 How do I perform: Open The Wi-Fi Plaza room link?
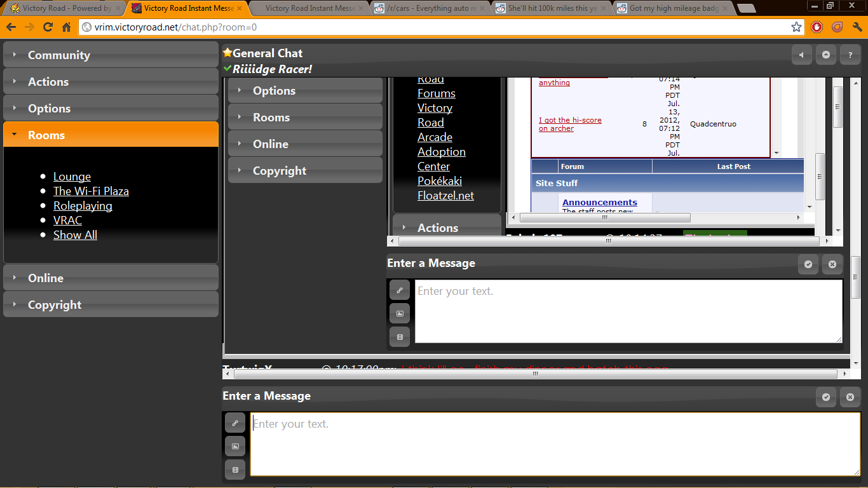pos(91,191)
